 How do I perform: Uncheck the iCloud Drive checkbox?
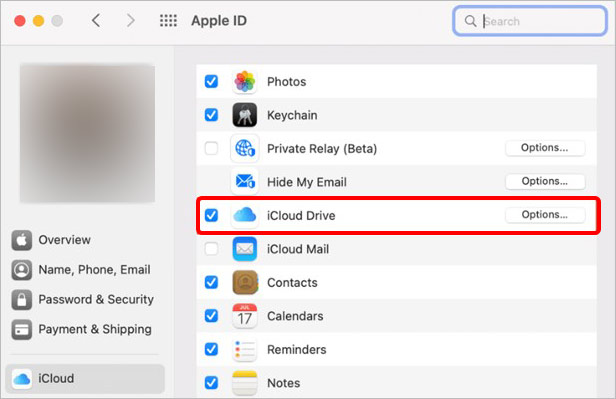point(211,215)
